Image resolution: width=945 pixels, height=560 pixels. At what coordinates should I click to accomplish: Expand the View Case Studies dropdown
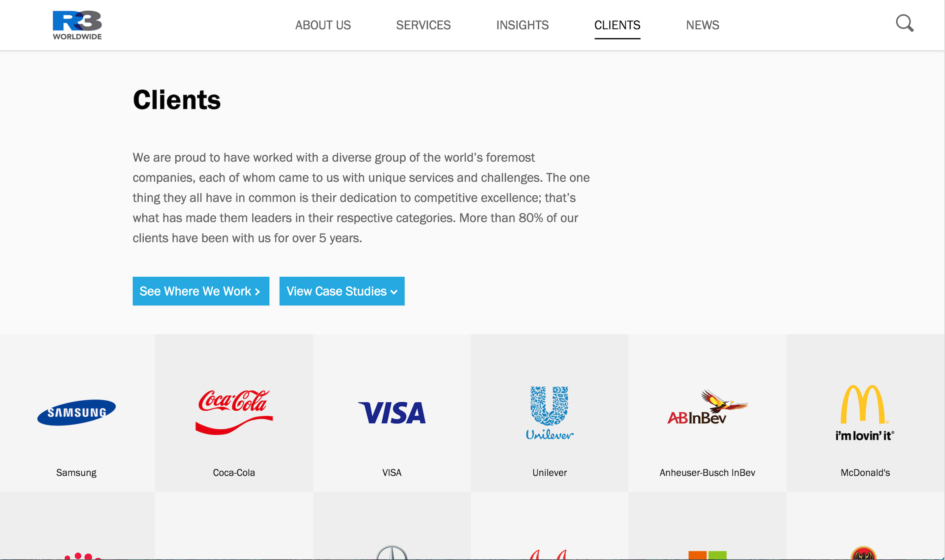(342, 291)
